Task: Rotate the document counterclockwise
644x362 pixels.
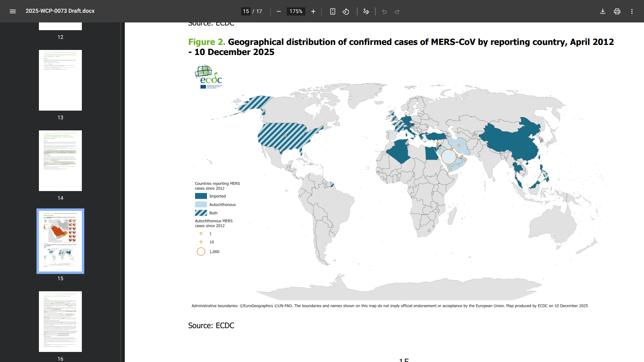Action: (x=346, y=11)
